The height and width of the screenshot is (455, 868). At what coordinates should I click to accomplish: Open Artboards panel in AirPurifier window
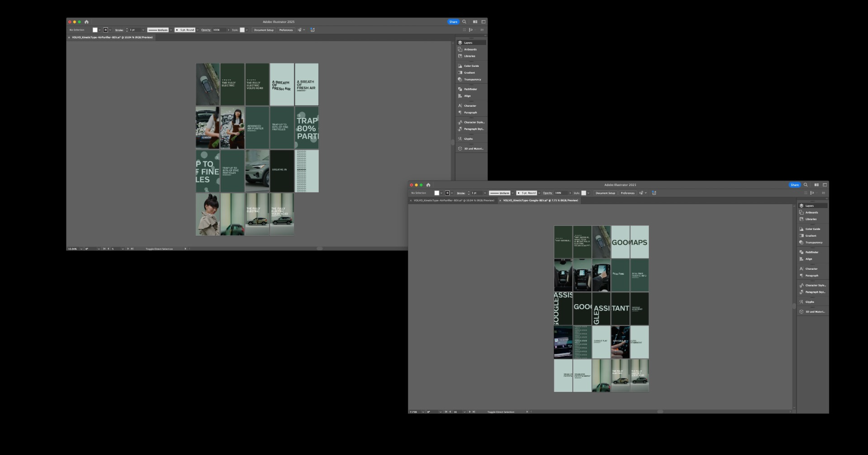[x=471, y=49]
